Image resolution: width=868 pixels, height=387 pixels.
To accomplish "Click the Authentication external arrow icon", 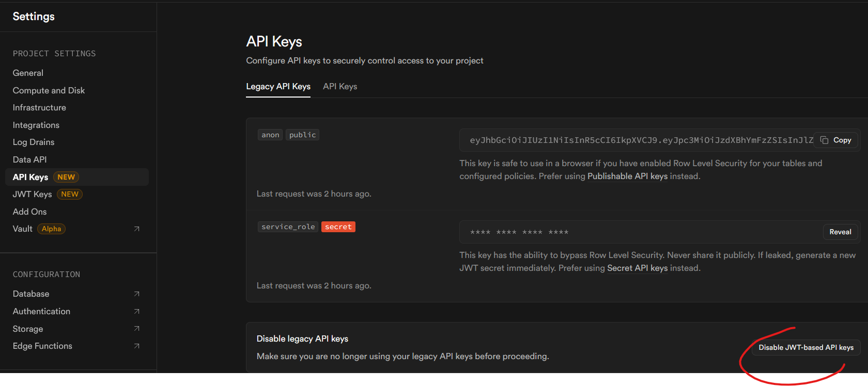I will [x=136, y=311].
